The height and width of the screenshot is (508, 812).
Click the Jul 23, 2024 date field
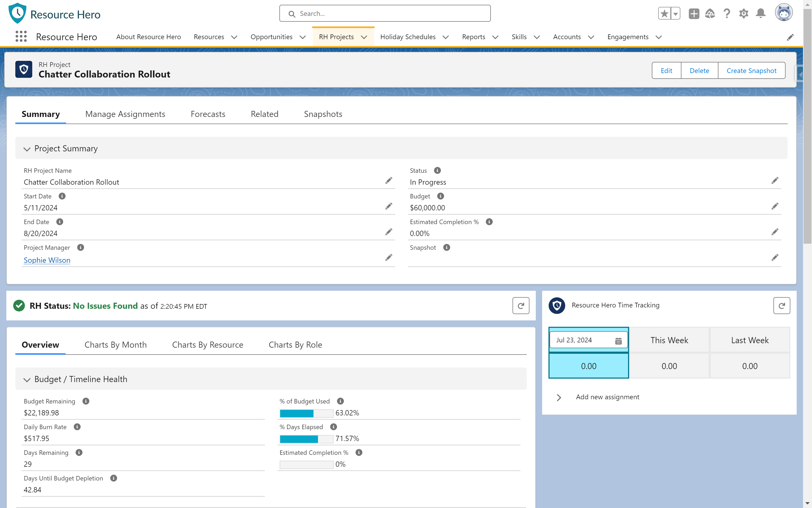tap(588, 340)
